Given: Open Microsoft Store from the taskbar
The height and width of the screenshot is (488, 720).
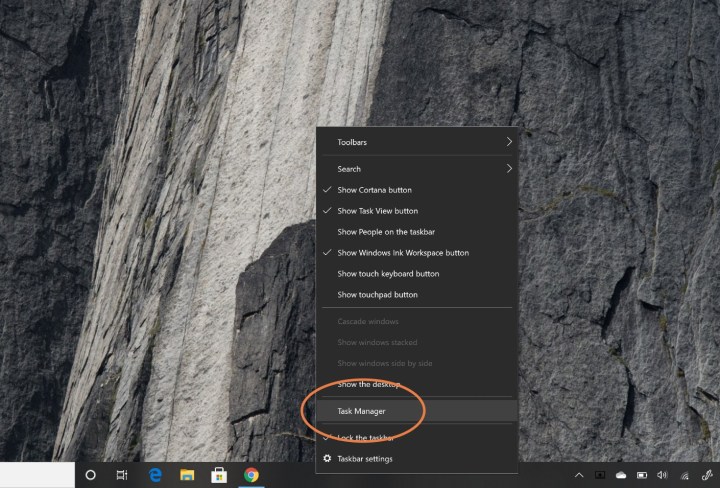Looking at the screenshot, I should click(219, 475).
